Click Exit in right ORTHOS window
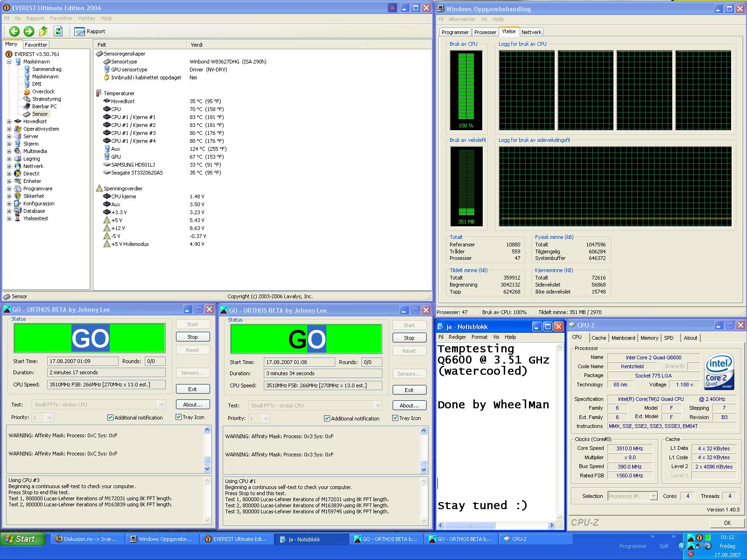 tap(409, 390)
